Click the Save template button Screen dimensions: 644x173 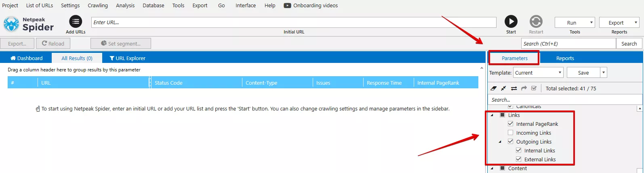583,73
